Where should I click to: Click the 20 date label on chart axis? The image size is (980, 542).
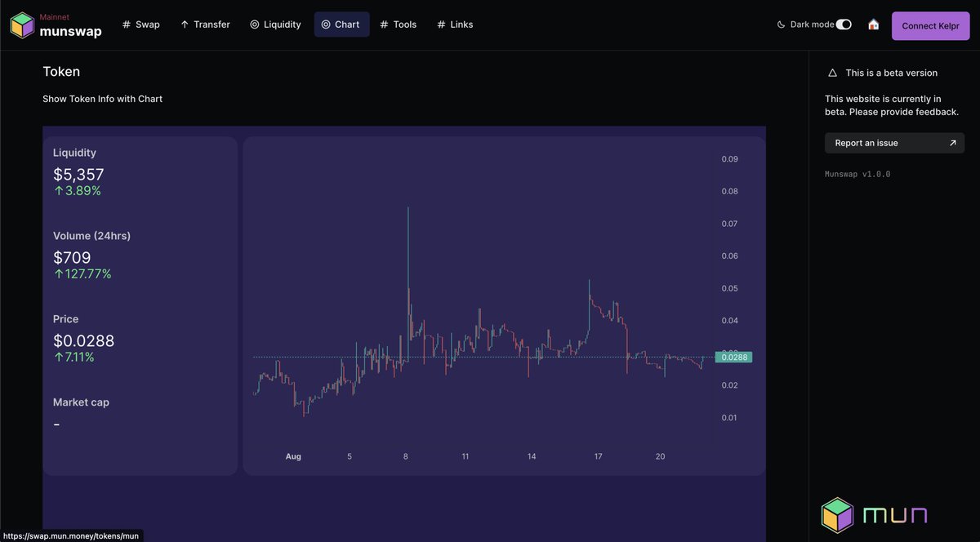[660, 456]
